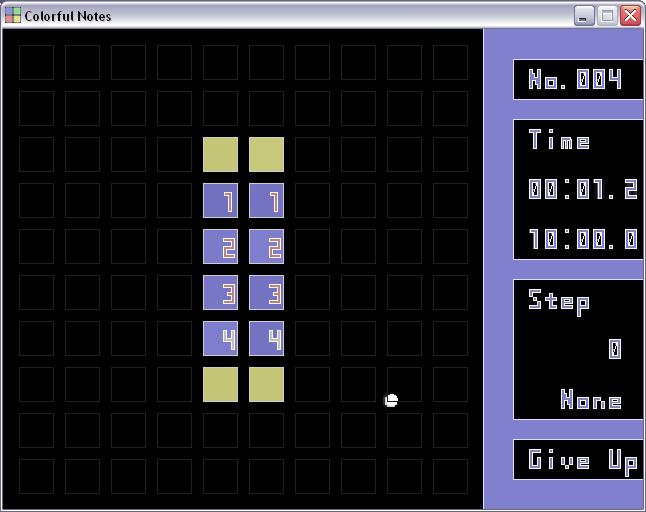The height and width of the screenshot is (512, 646).
Task: Click the right purple tile numbered 3
Action: [x=267, y=292]
